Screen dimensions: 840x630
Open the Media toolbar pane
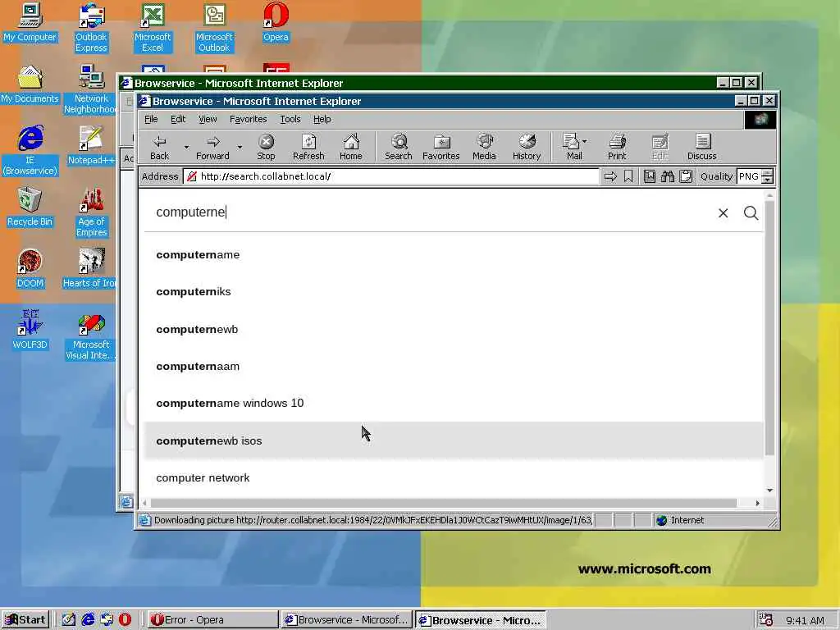[484, 147]
